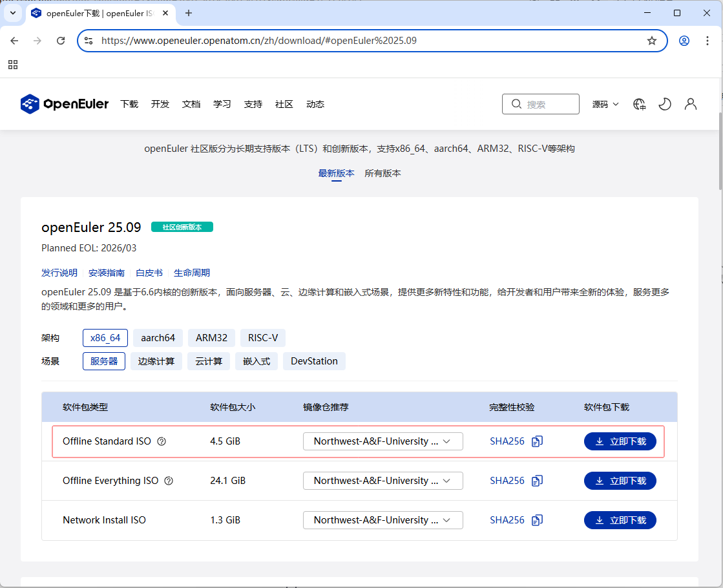Click SHA256 link for Offline Everything ISO

point(507,481)
